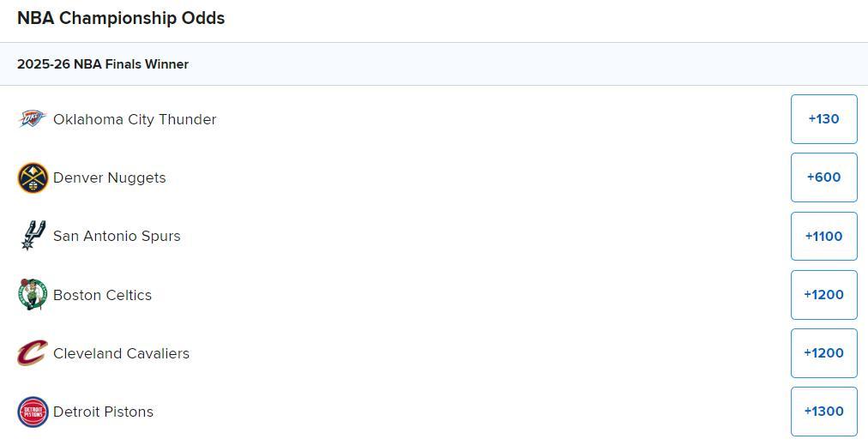Click the Cleveland Cavaliers logo
The image size is (868, 445).
[x=33, y=353]
